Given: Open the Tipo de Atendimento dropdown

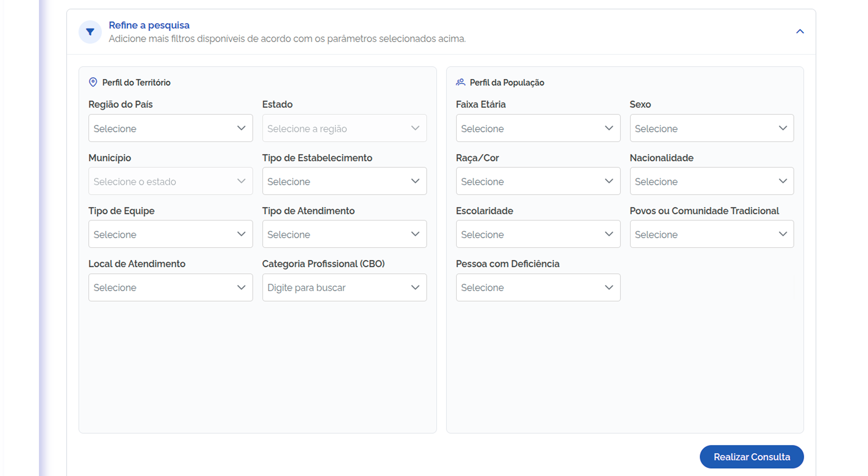Looking at the screenshot, I should pos(344,234).
